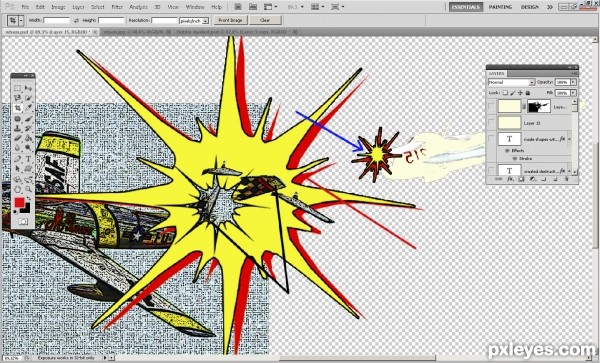
Task: Select the Move tool
Action: [x=29, y=88]
